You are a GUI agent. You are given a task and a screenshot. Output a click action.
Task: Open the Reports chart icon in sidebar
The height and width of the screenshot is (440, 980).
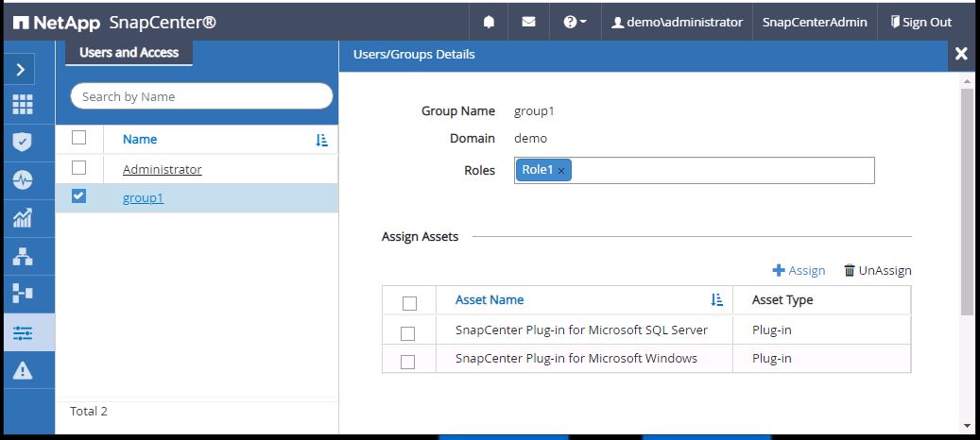(x=23, y=218)
